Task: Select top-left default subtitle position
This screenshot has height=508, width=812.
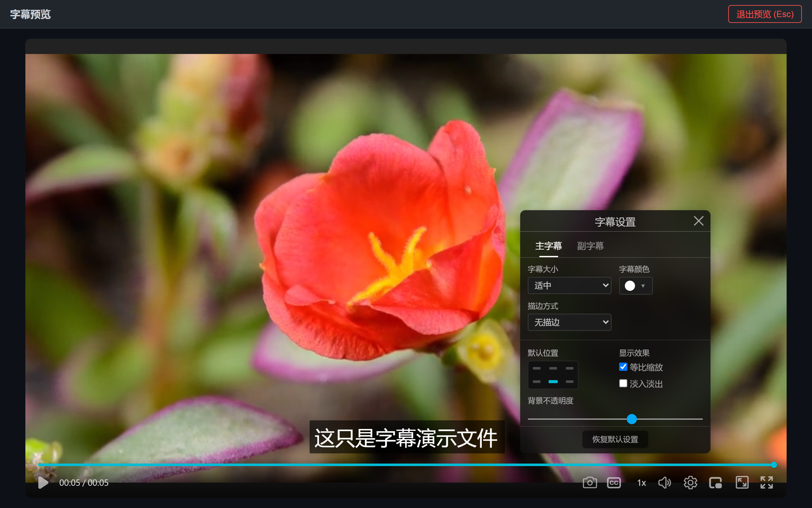Action: coord(537,368)
